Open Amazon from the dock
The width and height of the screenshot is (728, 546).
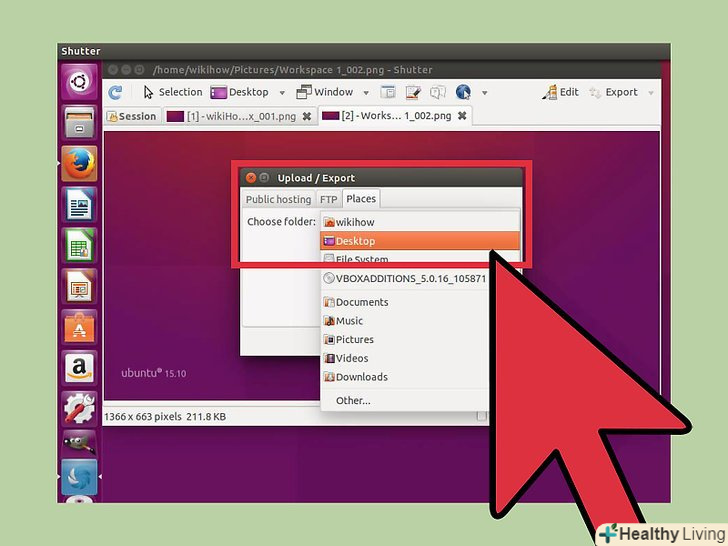79,368
